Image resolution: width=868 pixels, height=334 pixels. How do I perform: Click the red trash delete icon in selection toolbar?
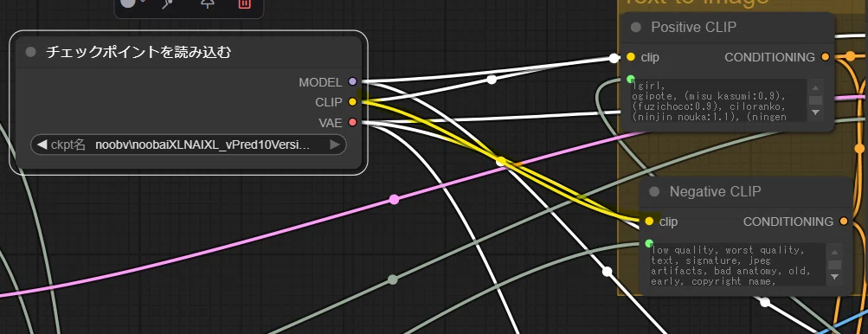coord(243,3)
